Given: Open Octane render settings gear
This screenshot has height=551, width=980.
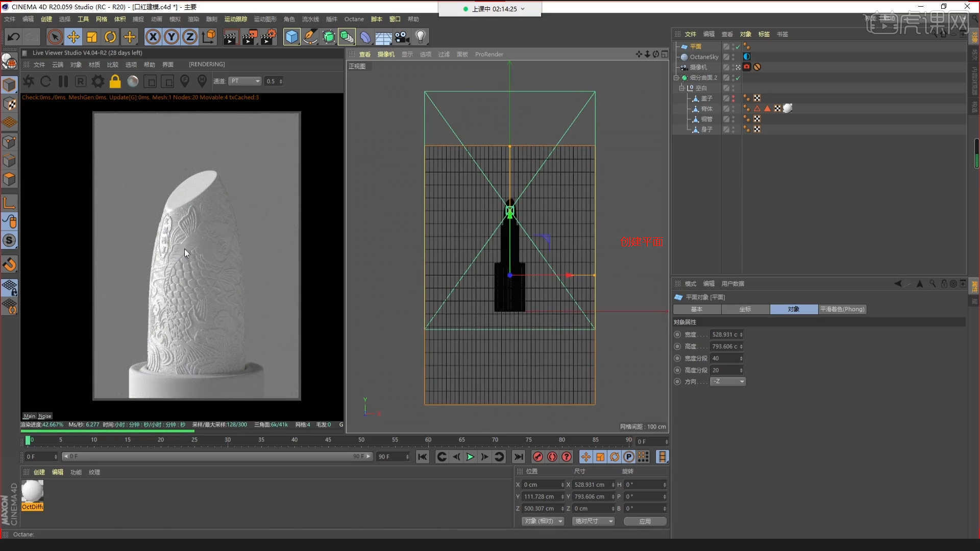Looking at the screenshot, I should 98,81.
